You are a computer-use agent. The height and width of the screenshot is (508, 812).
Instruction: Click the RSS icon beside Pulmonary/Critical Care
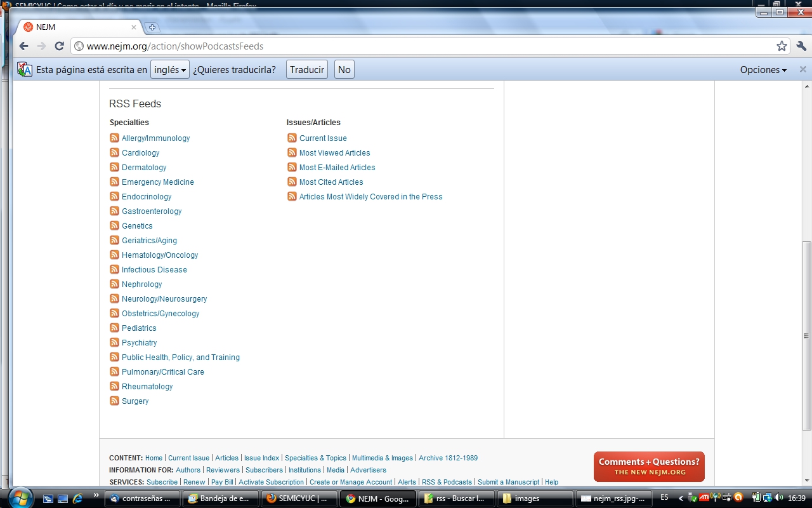(114, 371)
